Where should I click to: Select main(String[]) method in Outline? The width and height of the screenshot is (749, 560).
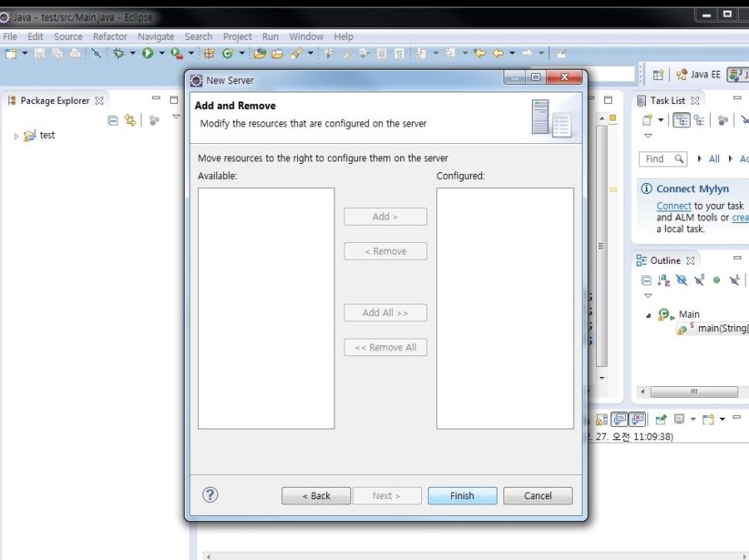coord(712,329)
